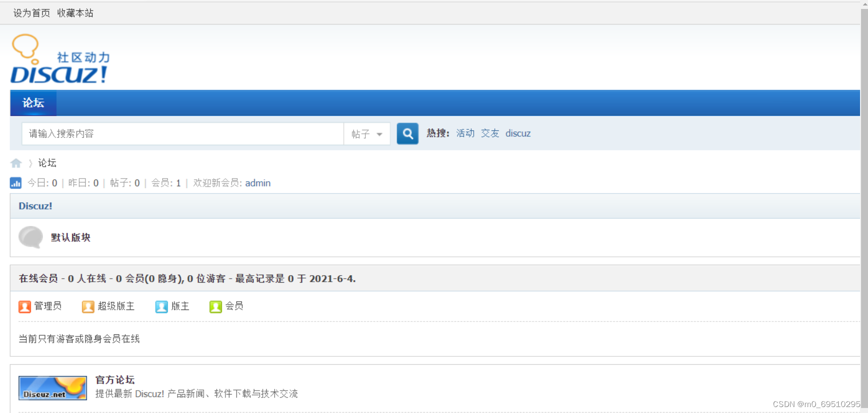This screenshot has width=868, height=413.
Task: Click the 超级版主 orange user icon
Action: pyautogui.click(x=88, y=307)
